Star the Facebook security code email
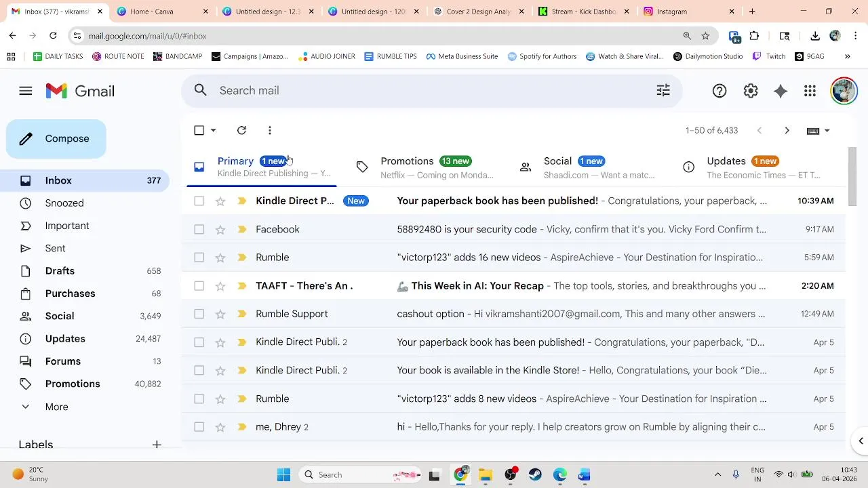This screenshot has height=488, width=868. 220,229
